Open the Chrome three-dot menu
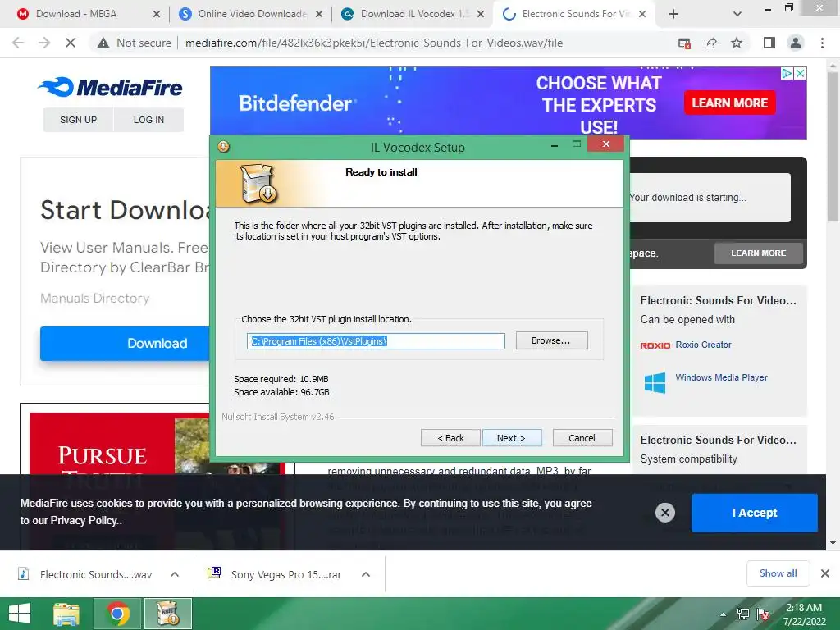Viewport: 840px width, 630px height. click(x=822, y=43)
